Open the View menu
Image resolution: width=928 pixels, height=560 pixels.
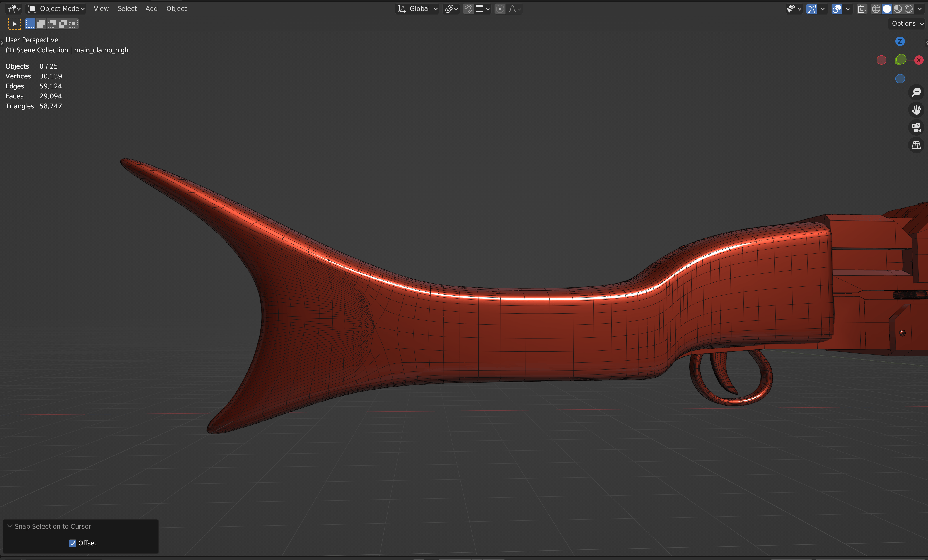click(x=101, y=9)
